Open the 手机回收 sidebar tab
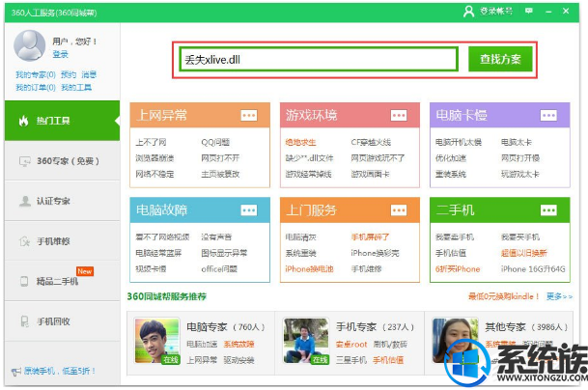This screenshot has height=390, width=588. (x=62, y=321)
